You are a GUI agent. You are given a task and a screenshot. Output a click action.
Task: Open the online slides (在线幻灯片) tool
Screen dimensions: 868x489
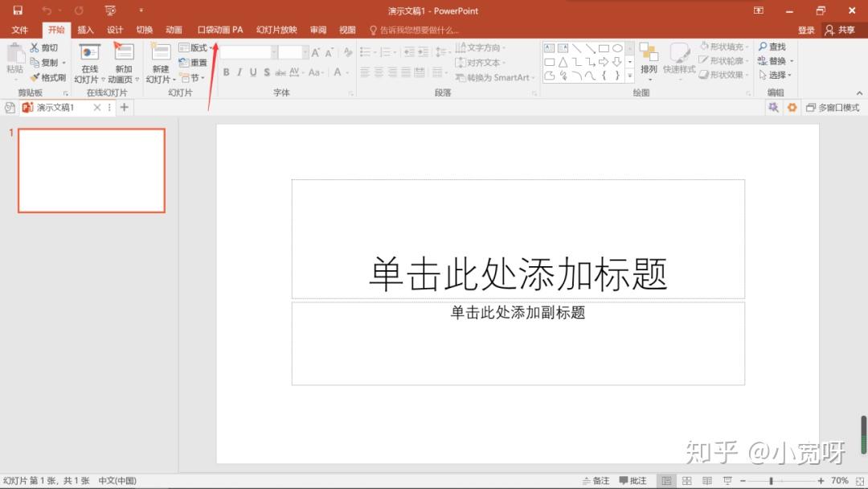[90, 63]
